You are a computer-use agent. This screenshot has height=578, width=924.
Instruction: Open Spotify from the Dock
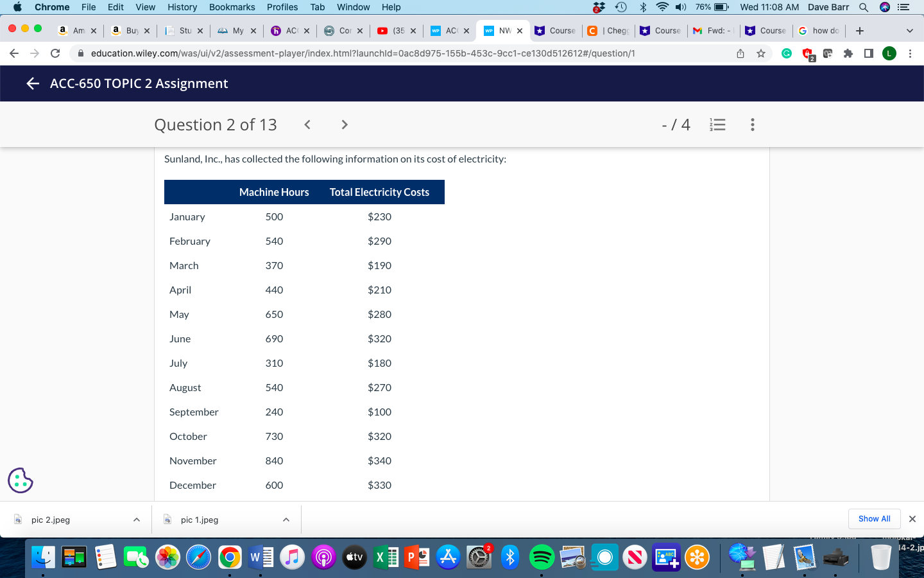tap(542, 557)
